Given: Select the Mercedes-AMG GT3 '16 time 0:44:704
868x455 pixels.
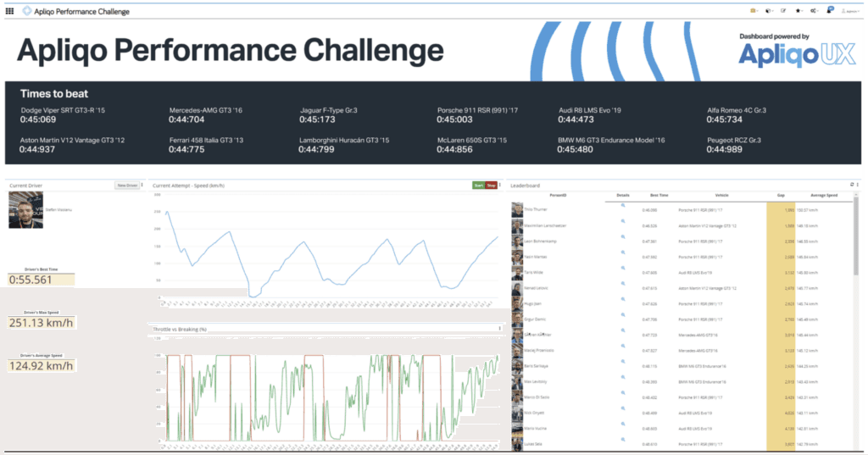Looking at the screenshot, I should tap(186, 119).
